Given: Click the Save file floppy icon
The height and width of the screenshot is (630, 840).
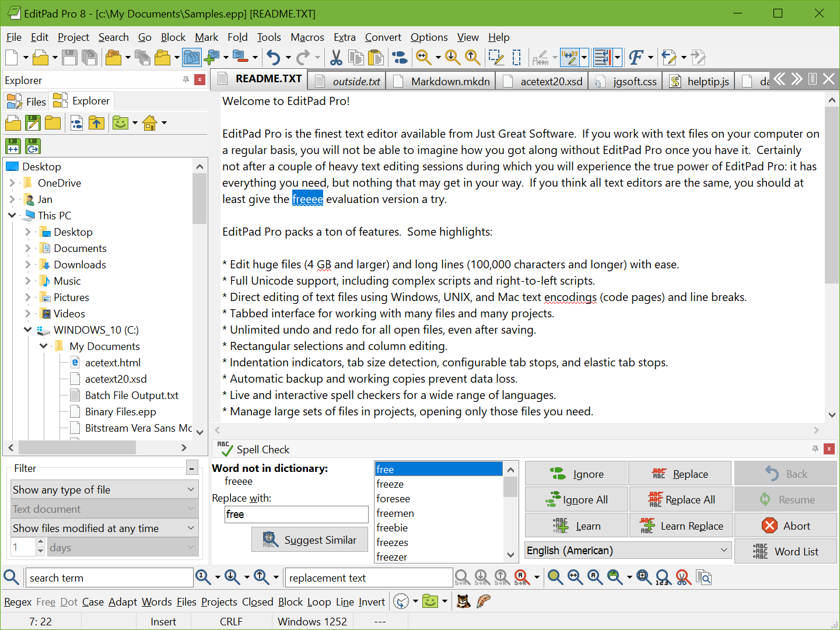Looking at the screenshot, I should pyautogui.click(x=69, y=57).
